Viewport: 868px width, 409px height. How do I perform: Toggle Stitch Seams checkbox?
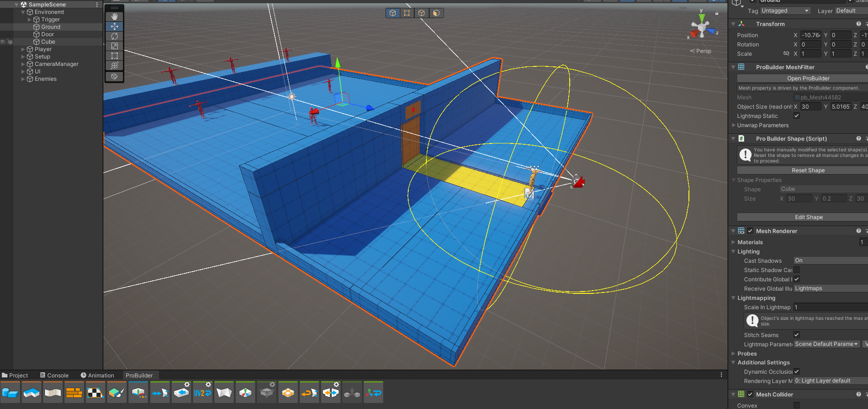click(797, 335)
